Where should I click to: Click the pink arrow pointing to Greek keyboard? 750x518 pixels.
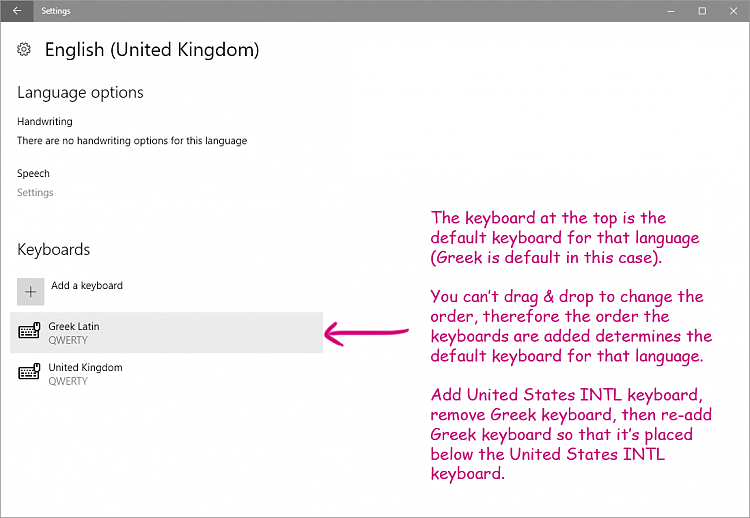(367, 332)
